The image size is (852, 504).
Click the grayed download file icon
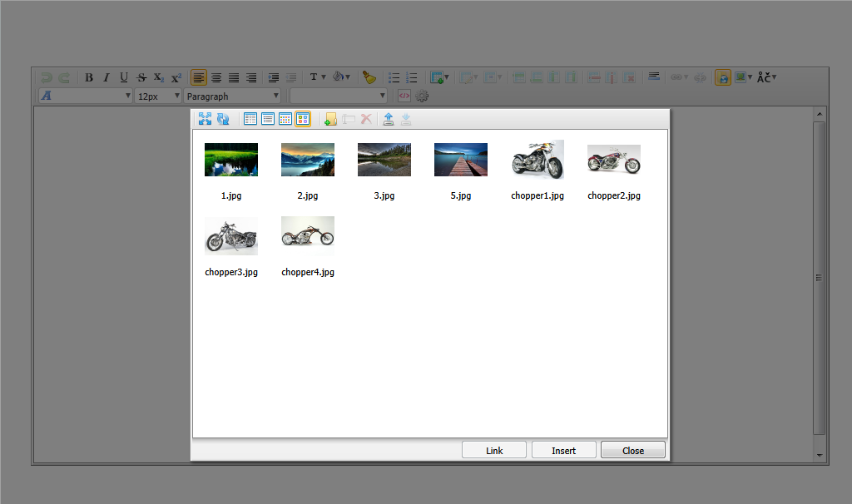(x=406, y=119)
